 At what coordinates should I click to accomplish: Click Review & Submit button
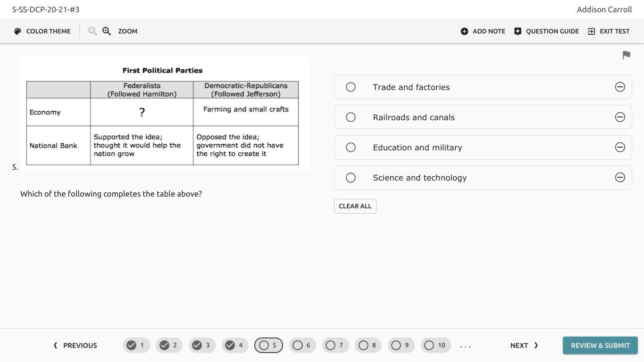pos(600,346)
